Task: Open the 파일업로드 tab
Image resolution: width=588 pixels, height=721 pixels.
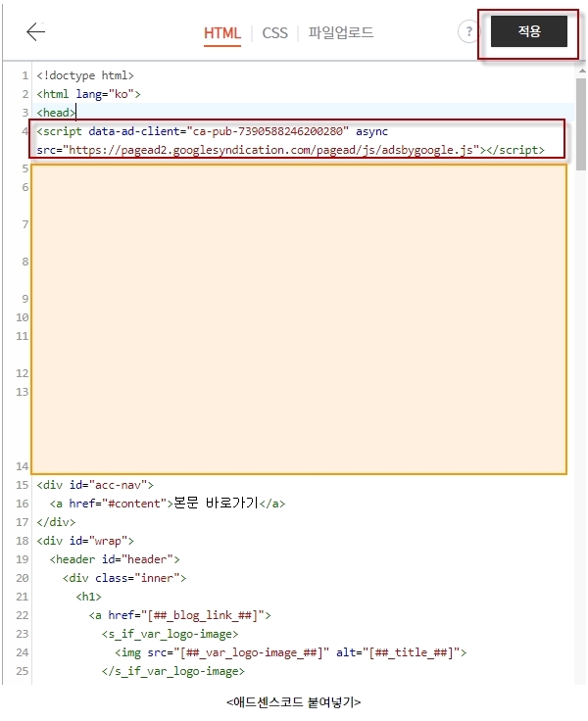Action: point(340,32)
